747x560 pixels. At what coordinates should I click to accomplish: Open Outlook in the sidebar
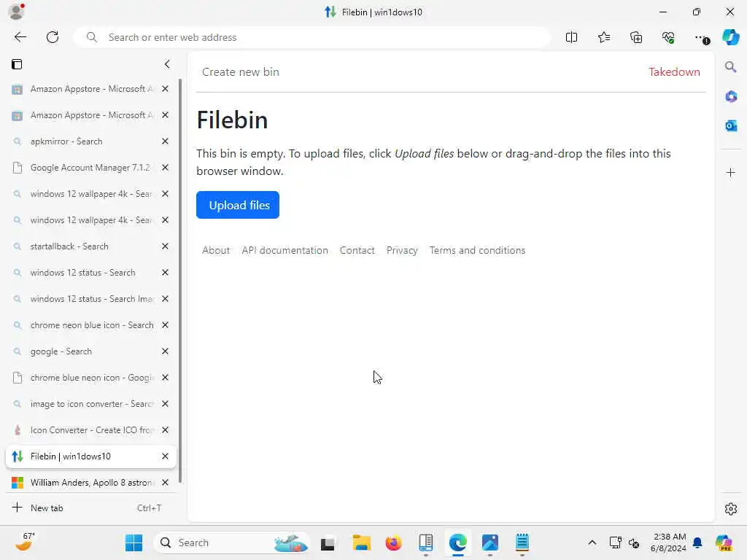731,125
